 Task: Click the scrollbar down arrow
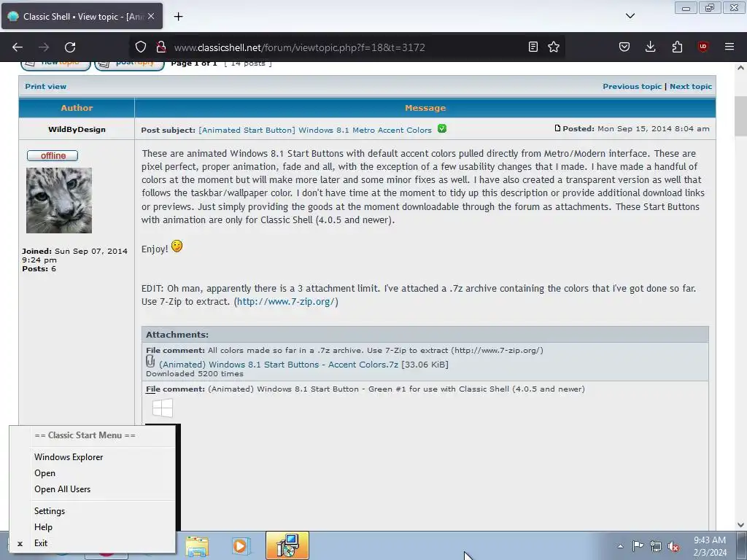[741, 525]
